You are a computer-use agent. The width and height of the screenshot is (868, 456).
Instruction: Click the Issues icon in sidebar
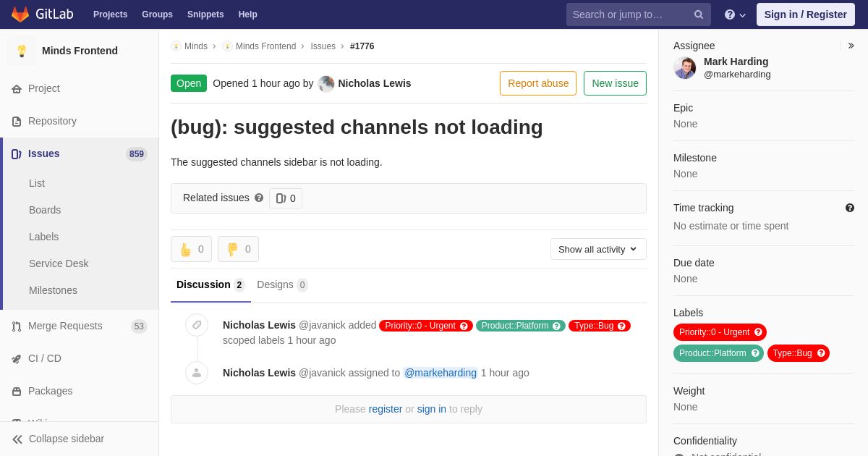point(17,154)
